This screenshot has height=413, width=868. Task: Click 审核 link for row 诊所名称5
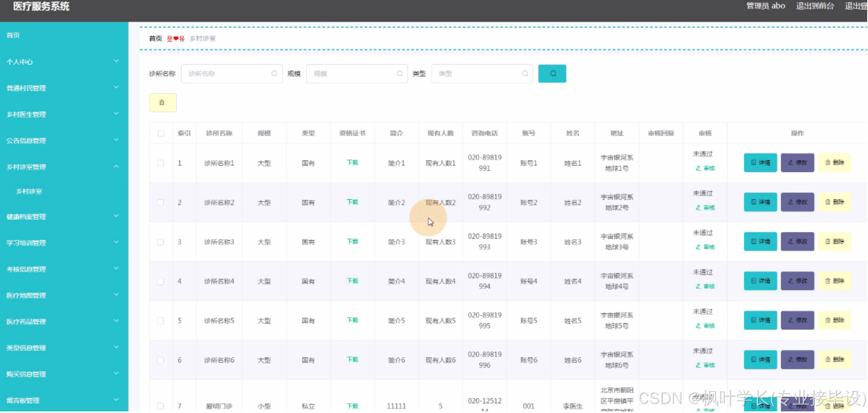tap(705, 326)
